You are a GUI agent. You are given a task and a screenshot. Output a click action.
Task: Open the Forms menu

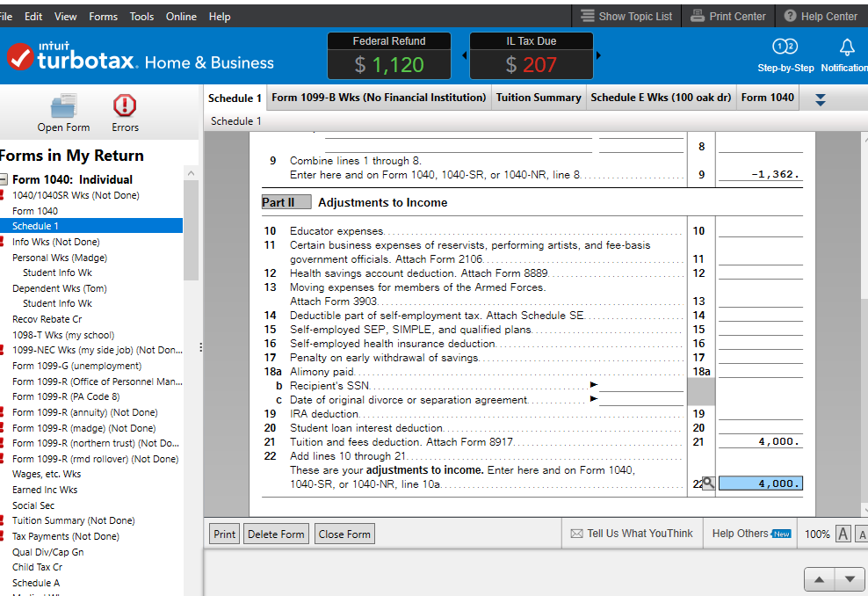(x=103, y=17)
